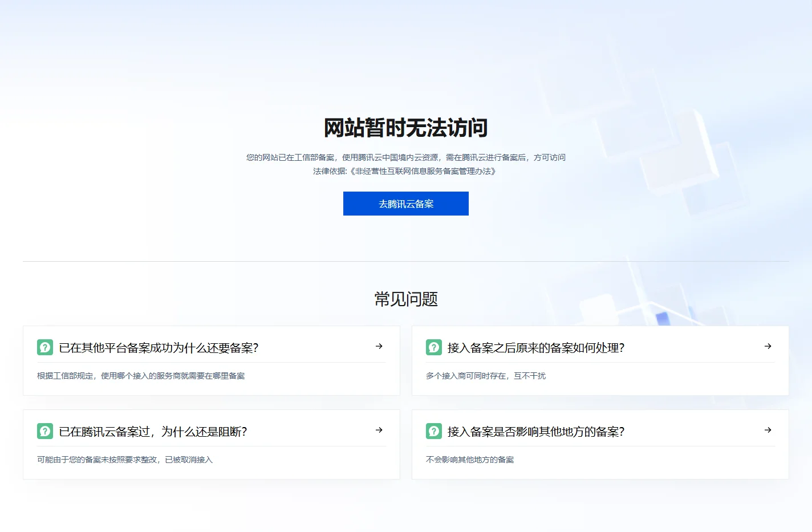The image size is (812, 532).
Task: Open FAQ title 接入备案是否影响其他地方的备案?
Action: pyautogui.click(x=536, y=432)
